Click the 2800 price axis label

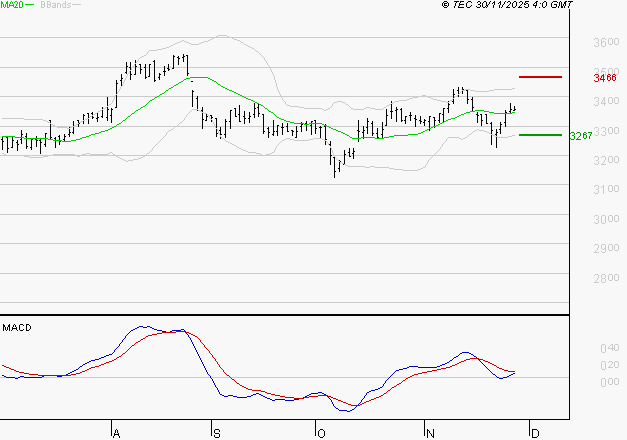pos(606,278)
